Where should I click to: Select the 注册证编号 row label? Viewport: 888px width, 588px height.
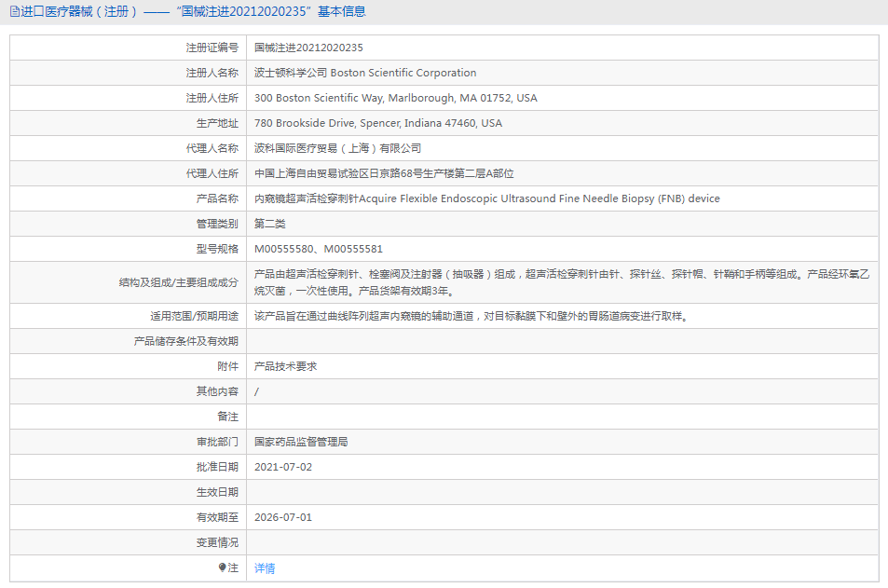(212, 48)
